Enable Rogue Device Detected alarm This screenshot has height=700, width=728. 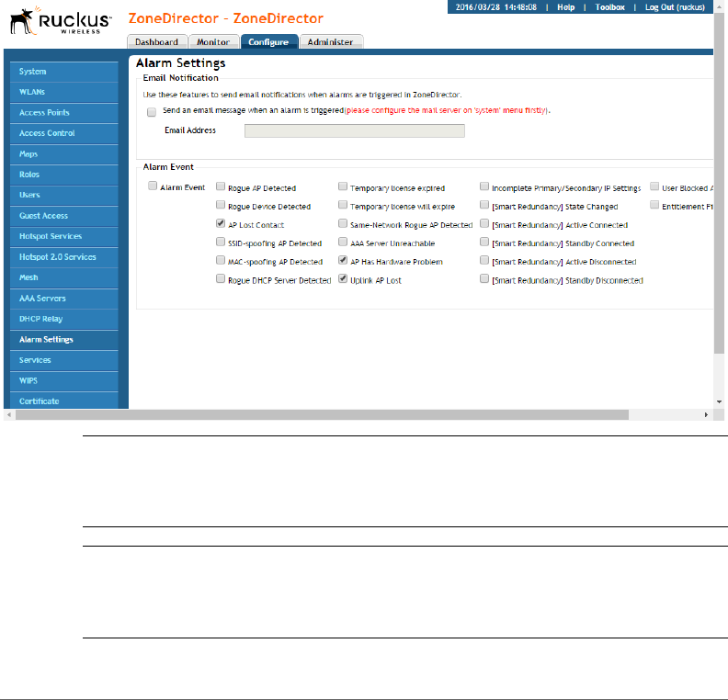pos(221,205)
